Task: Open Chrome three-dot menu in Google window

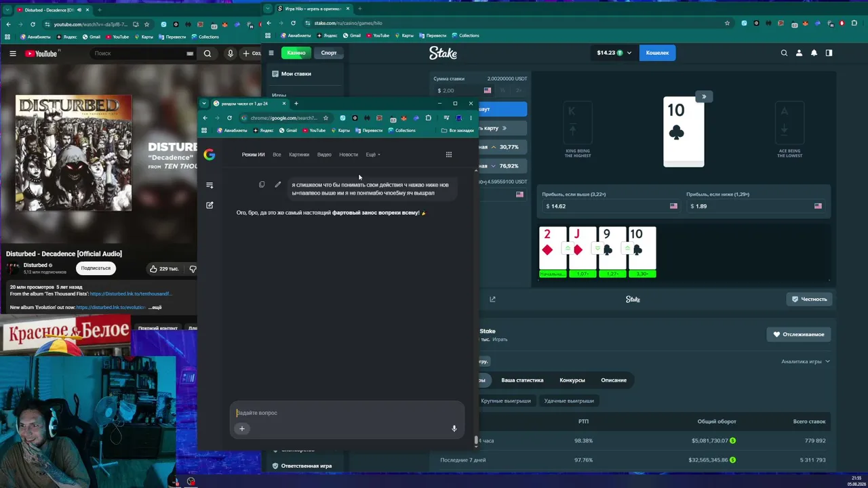Action: [471, 118]
